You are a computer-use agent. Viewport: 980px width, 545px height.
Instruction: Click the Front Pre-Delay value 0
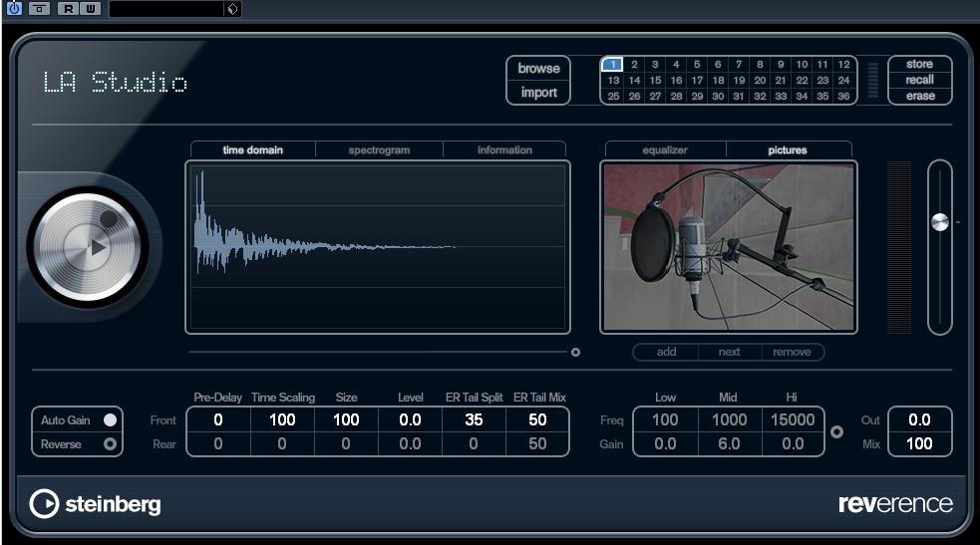pyautogui.click(x=218, y=420)
